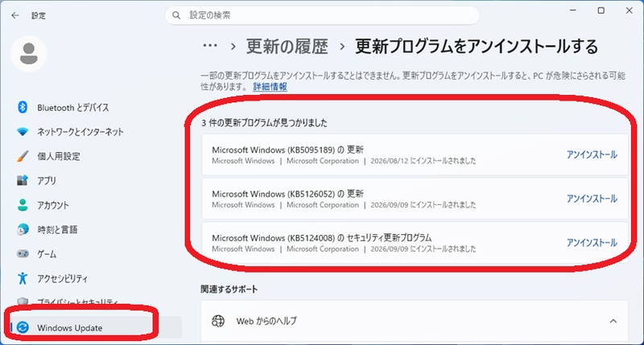
Task: Click the KB5126052 update title
Action: tap(287, 194)
